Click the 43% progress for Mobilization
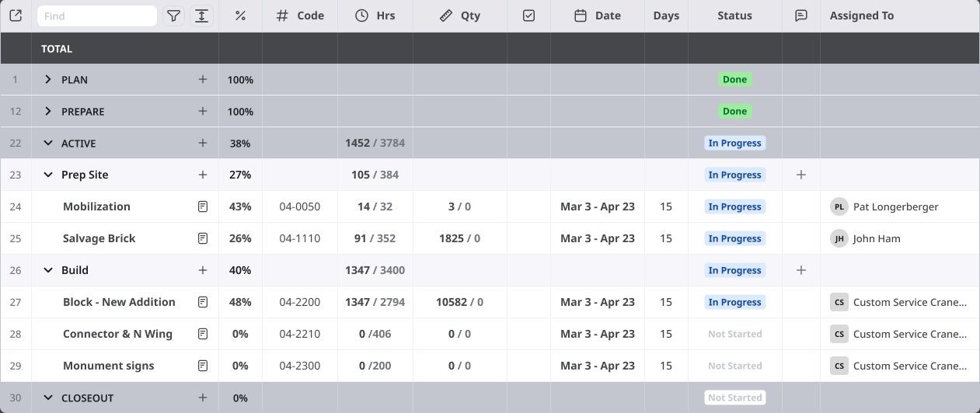The image size is (980, 413). [x=240, y=206]
